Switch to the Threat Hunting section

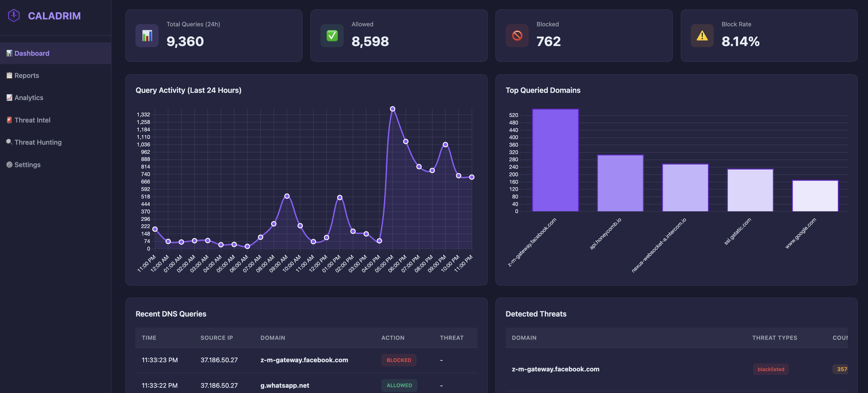coord(38,142)
